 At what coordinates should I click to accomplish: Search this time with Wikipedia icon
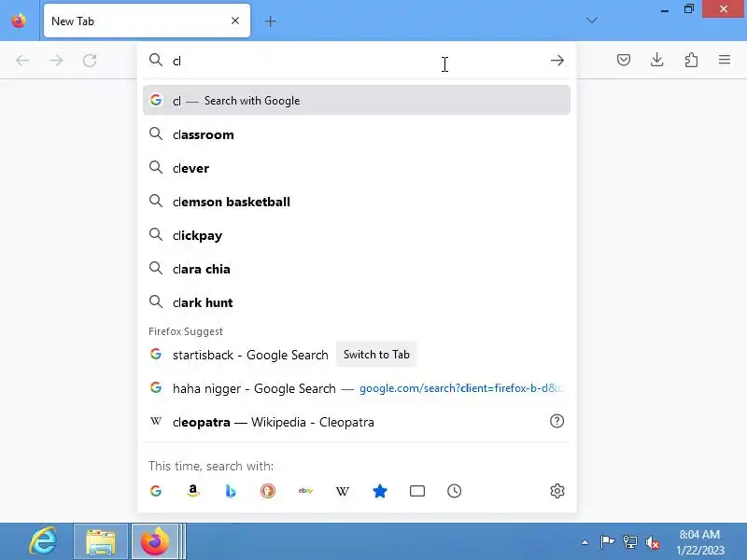click(343, 491)
